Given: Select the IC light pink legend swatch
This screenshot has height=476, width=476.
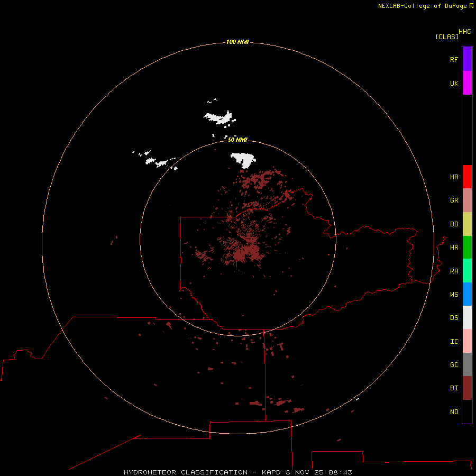Looking at the screenshot, I should pos(467,341).
